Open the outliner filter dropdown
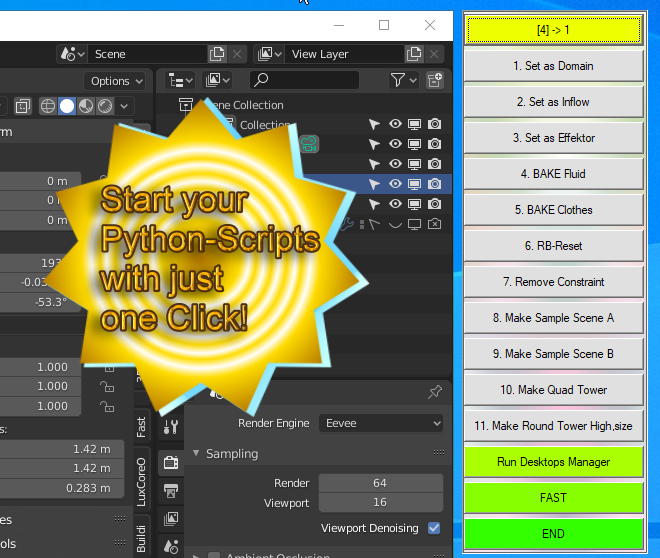 (403, 80)
